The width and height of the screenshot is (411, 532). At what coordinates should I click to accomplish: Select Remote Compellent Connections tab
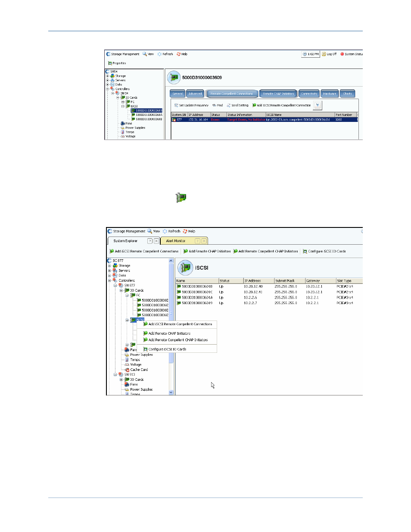point(232,93)
